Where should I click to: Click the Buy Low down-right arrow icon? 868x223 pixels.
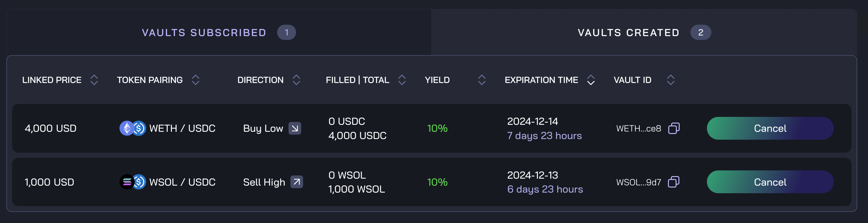coord(295,128)
